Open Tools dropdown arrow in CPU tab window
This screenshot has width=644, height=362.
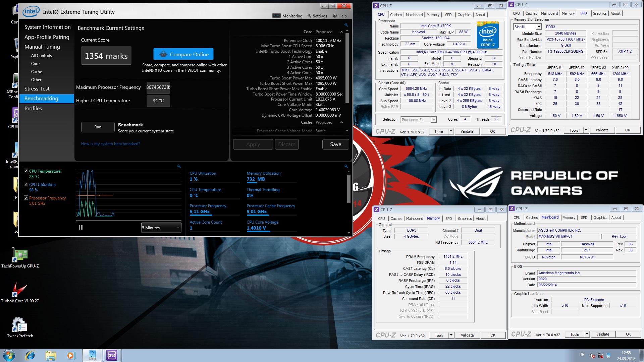pos(451,131)
